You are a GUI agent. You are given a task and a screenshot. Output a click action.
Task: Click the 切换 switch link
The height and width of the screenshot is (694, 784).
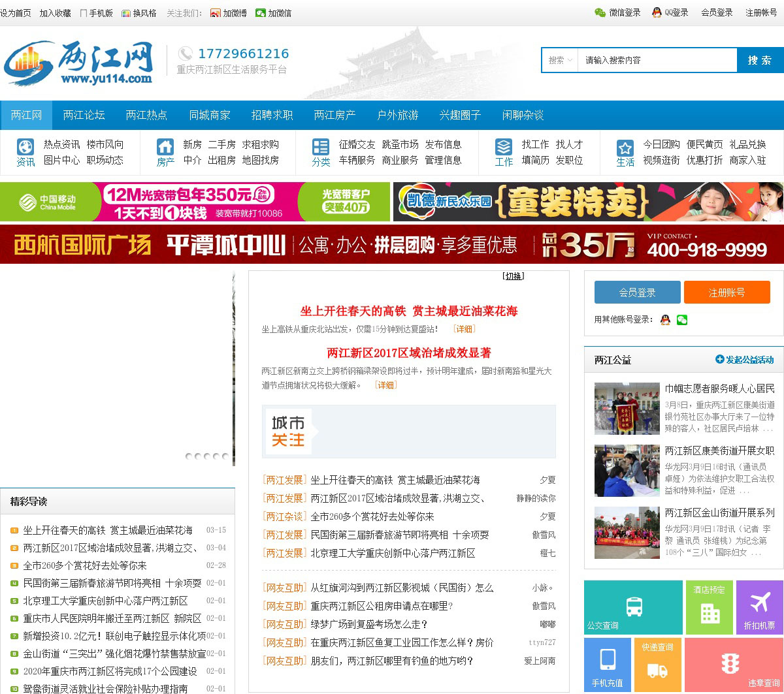pyautogui.click(x=513, y=276)
